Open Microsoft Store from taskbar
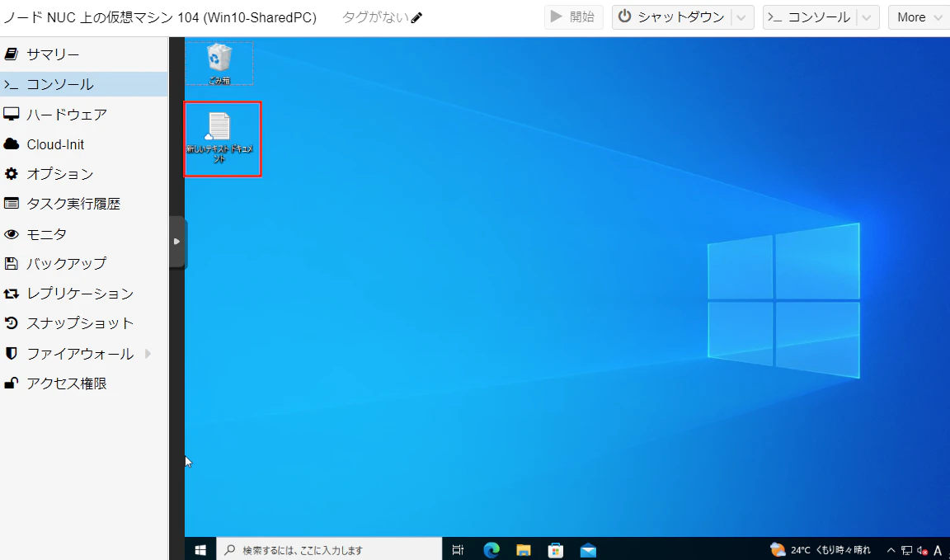 (556, 550)
